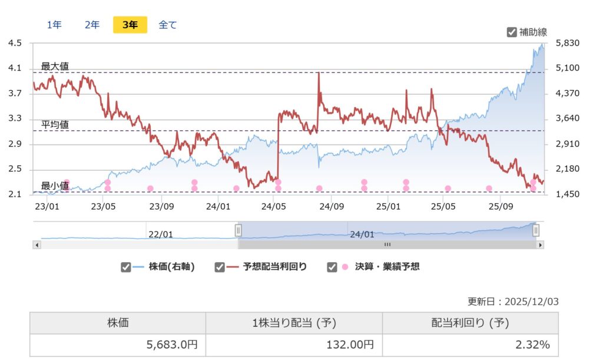The image size is (603, 364).
Task: Uncheck the 株価(右軸) series checkbox
Action: [126, 267]
